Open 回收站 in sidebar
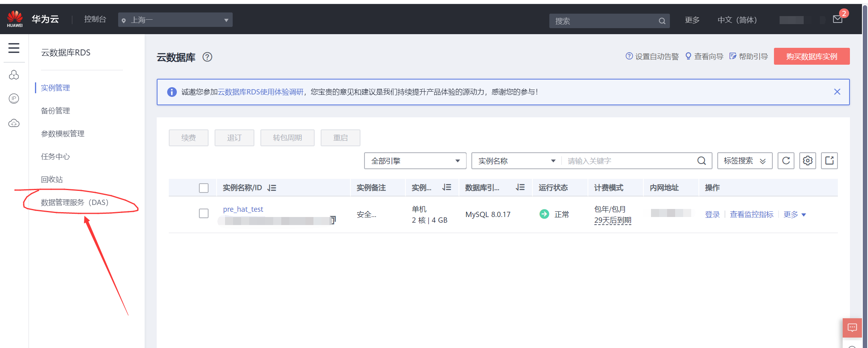 pyautogui.click(x=52, y=179)
